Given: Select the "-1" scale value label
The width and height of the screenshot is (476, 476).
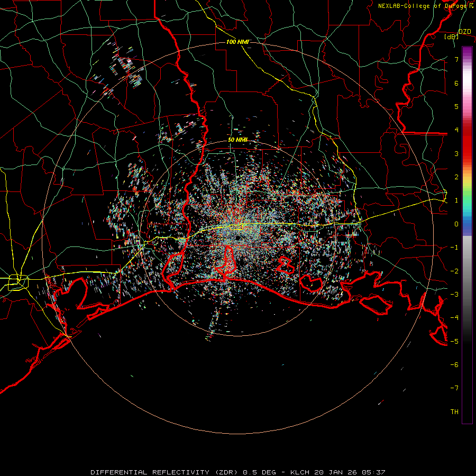Looking at the screenshot, I should click(x=454, y=248).
